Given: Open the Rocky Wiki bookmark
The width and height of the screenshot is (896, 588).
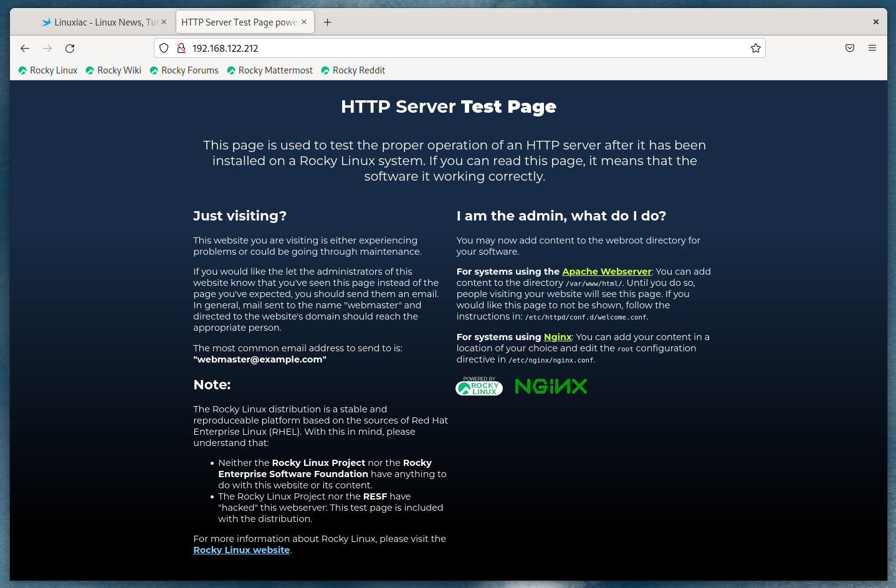Looking at the screenshot, I should [x=113, y=70].
